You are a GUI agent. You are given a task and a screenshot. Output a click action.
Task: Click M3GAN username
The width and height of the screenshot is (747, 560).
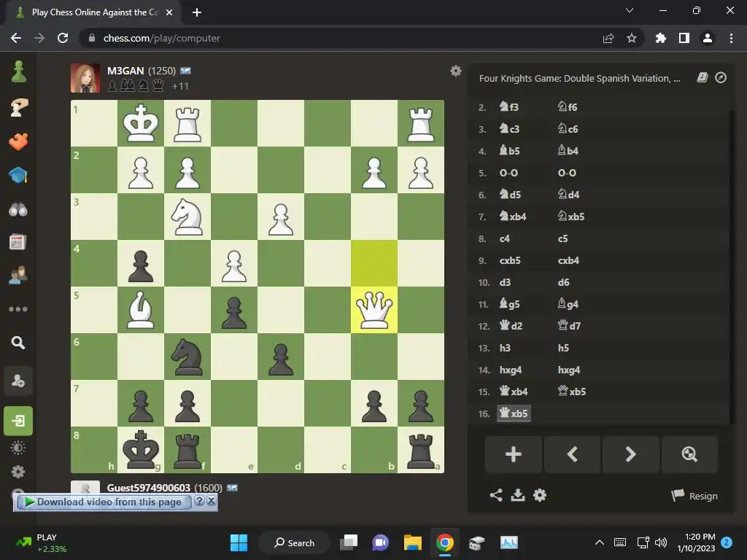pos(125,71)
